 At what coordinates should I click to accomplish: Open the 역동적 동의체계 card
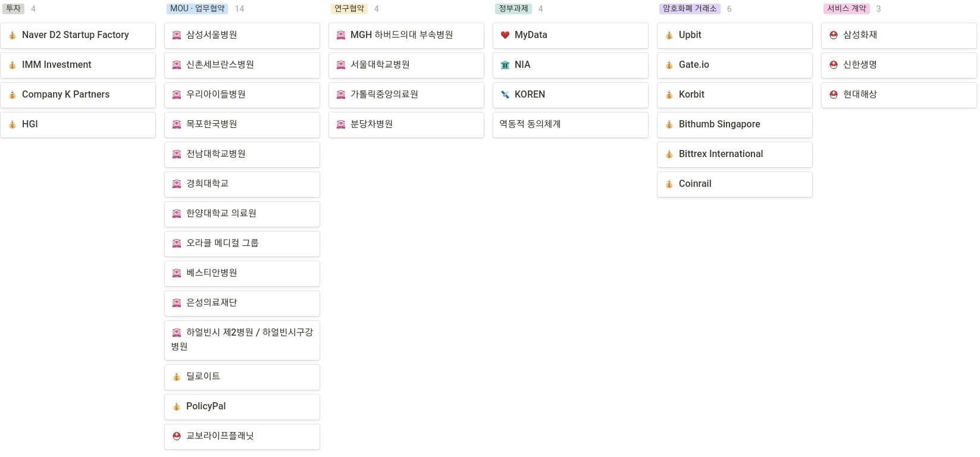pyautogui.click(x=571, y=125)
